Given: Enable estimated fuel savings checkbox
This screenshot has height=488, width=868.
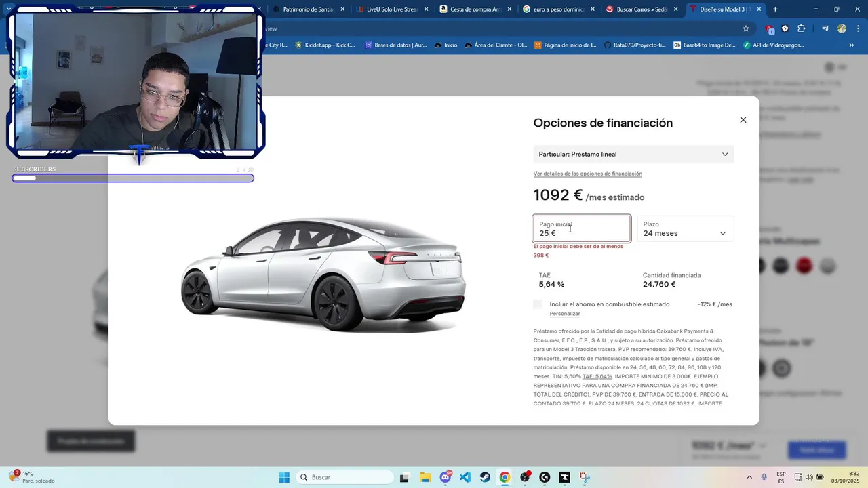Looking at the screenshot, I should point(538,304).
